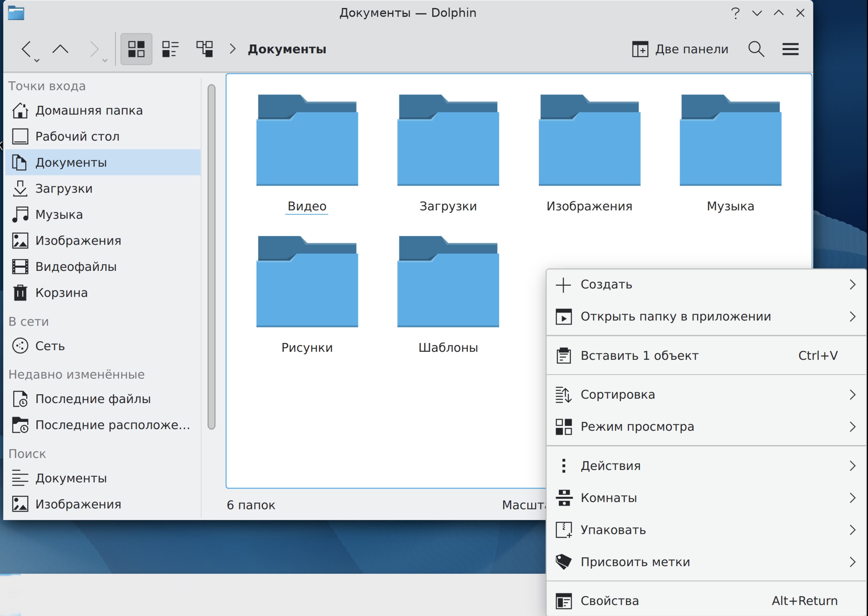Open Изображения under Точки входа

tap(103, 240)
